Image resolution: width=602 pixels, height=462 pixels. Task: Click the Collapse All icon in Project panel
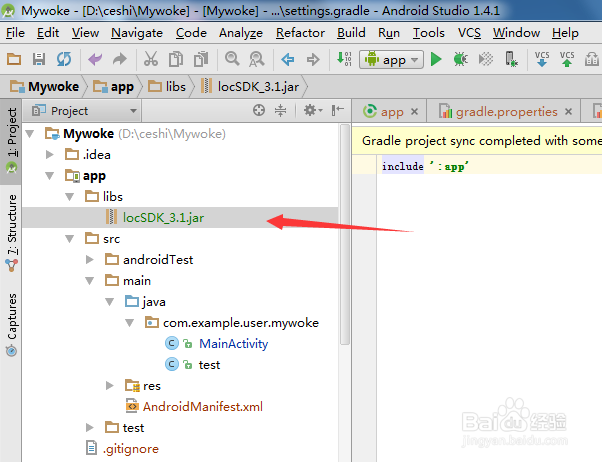281,111
